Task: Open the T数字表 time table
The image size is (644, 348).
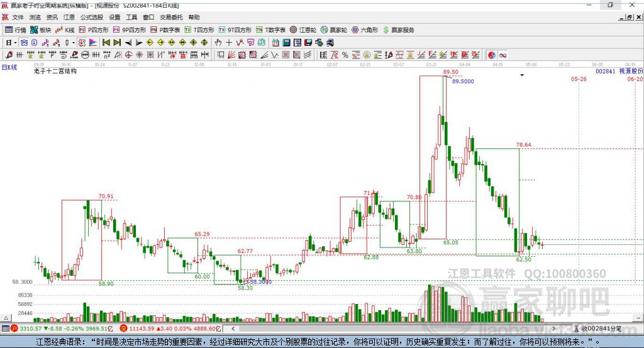Action: (x=270, y=30)
